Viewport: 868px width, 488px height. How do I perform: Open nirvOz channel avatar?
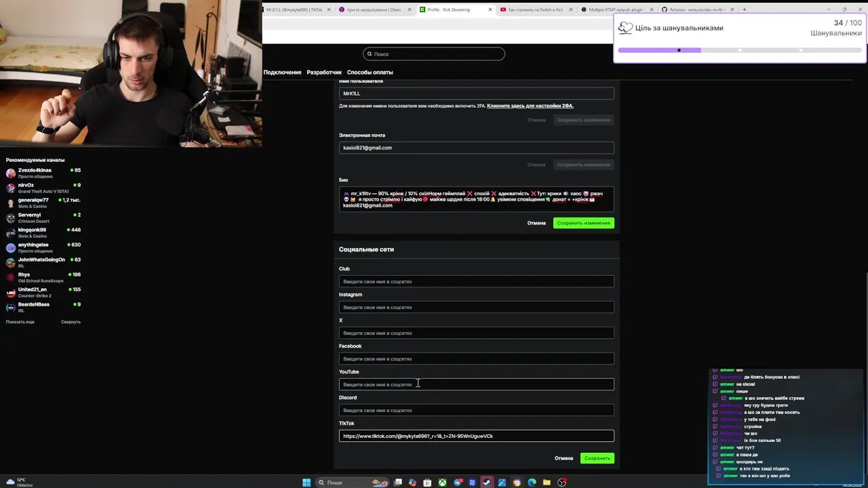(10, 188)
